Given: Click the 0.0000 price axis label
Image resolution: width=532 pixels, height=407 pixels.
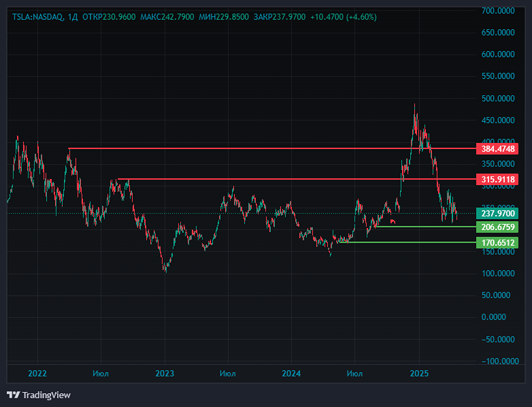Looking at the screenshot, I should pos(494,317).
